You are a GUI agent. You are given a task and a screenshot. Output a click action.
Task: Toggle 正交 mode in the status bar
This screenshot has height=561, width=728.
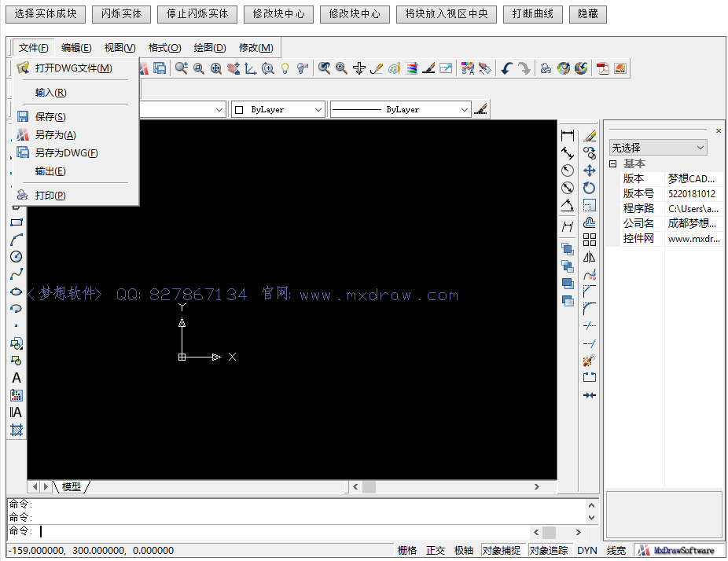pyautogui.click(x=436, y=550)
